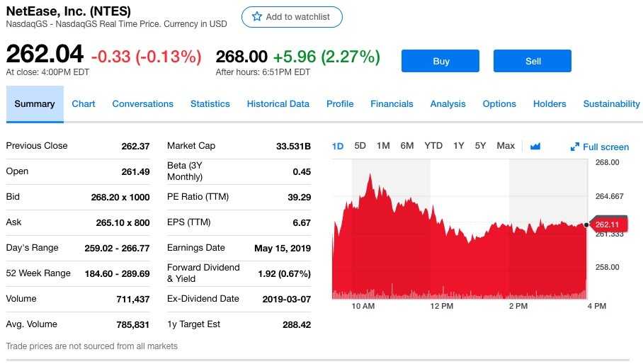This screenshot has width=643, height=364.
Task: Go to the Options tab
Action: click(499, 104)
